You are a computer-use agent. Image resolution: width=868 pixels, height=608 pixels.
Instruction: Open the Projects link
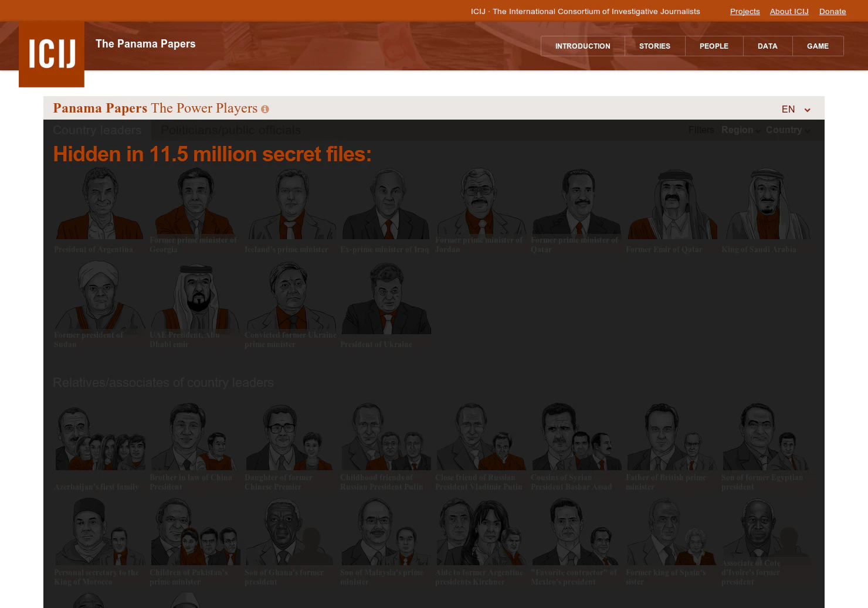pos(745,11)
